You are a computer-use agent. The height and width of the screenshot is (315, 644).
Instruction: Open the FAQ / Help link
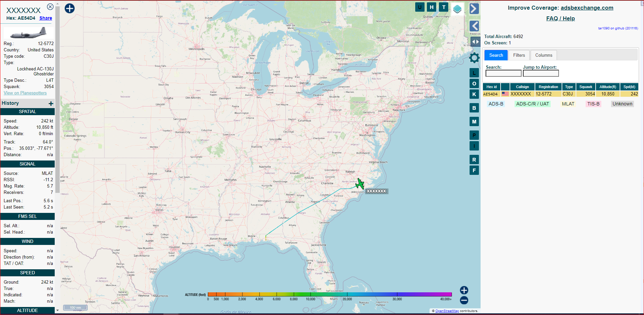pyautogui.click(x=560, y=18)
